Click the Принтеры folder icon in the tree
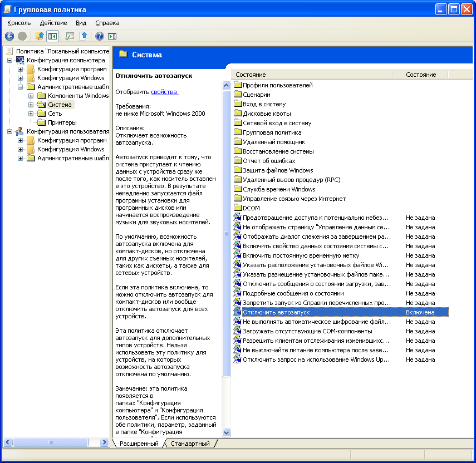 tap(41, 122)
